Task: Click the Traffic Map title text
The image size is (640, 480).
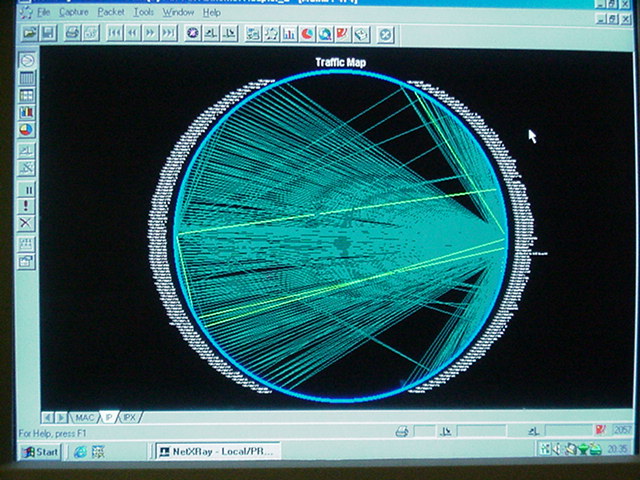Action: pyautogui.click(x=340, y=62)
